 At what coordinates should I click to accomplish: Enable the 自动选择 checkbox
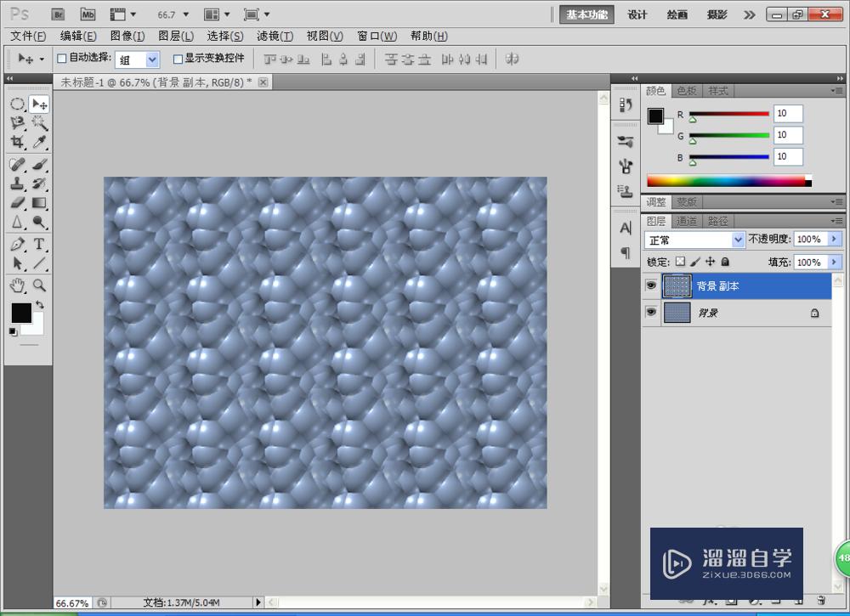(61, 59)
